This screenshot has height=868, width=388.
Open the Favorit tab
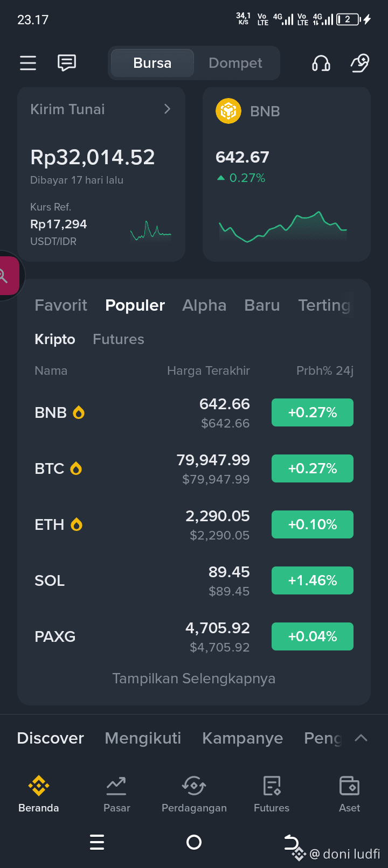pos(61,305)
